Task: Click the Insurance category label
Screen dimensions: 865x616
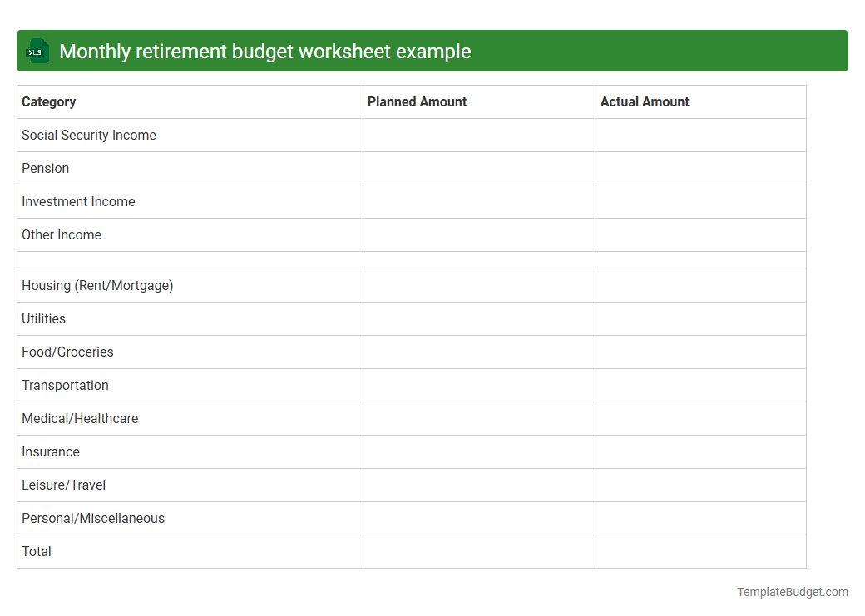Action: [51, 451]
